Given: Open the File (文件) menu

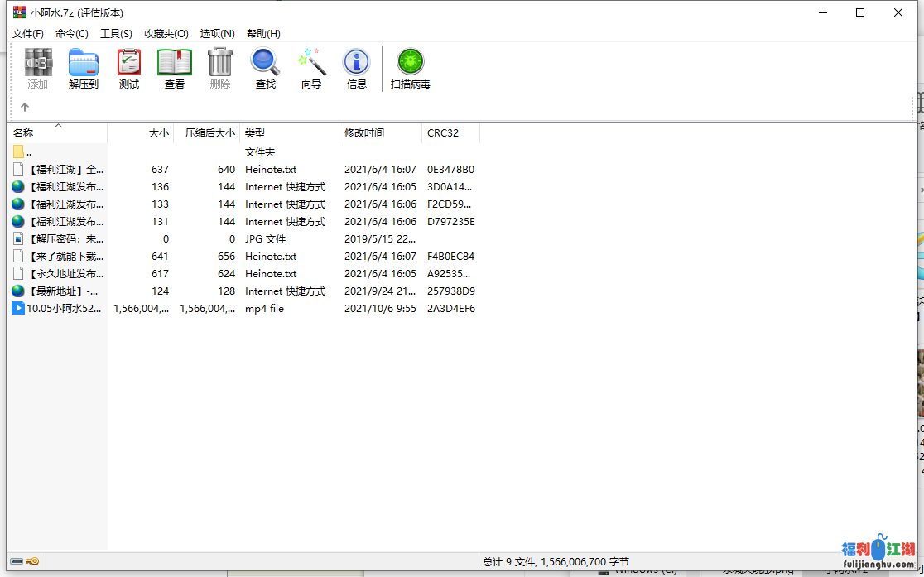Looking at the screenshot, I should (28, 34).
